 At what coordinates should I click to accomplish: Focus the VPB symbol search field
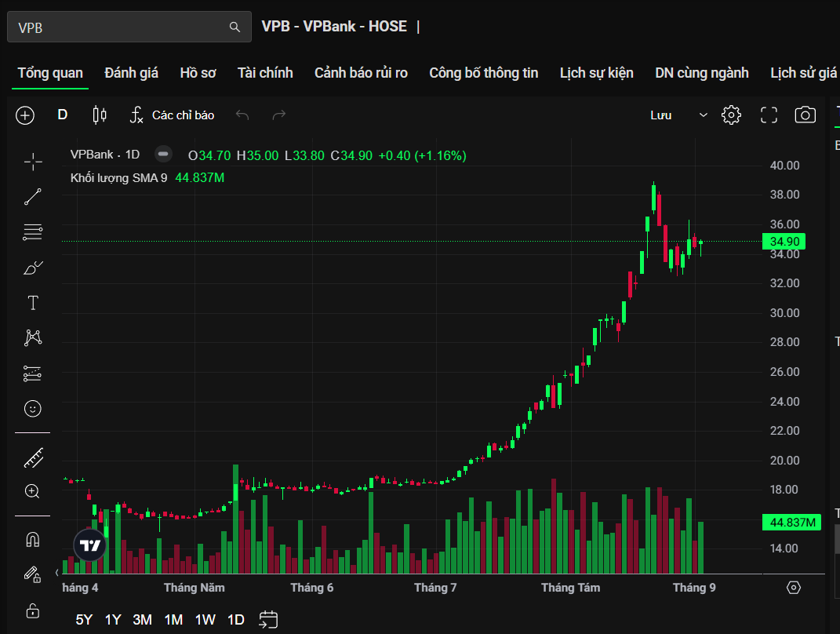(129, 27)
